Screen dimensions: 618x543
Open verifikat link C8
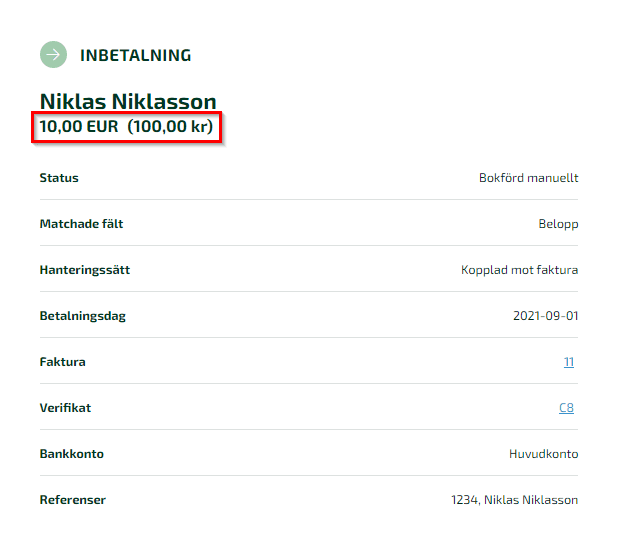(x=566, y=407)
